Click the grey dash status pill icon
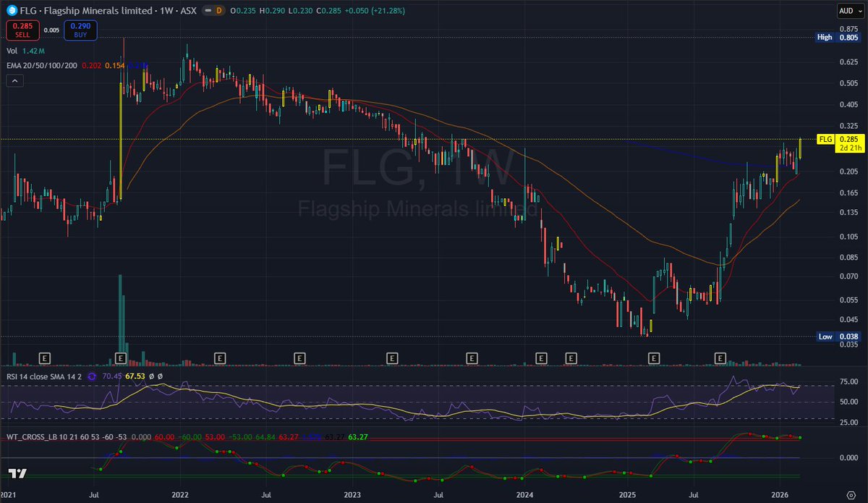Image resolution: width=868 pixels, height=503 pixels. pyautogui.click(x=209, y=11)
